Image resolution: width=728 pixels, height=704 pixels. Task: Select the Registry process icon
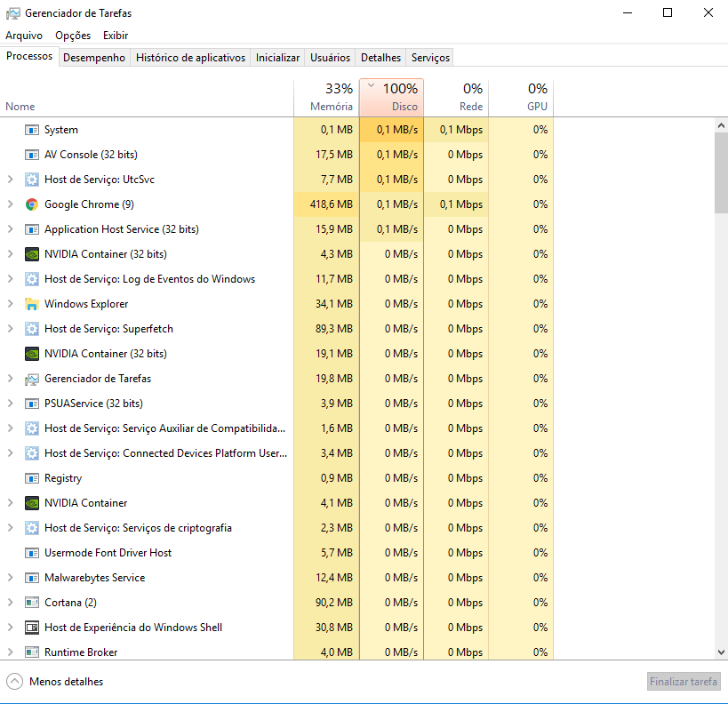[x=32, y=478]
